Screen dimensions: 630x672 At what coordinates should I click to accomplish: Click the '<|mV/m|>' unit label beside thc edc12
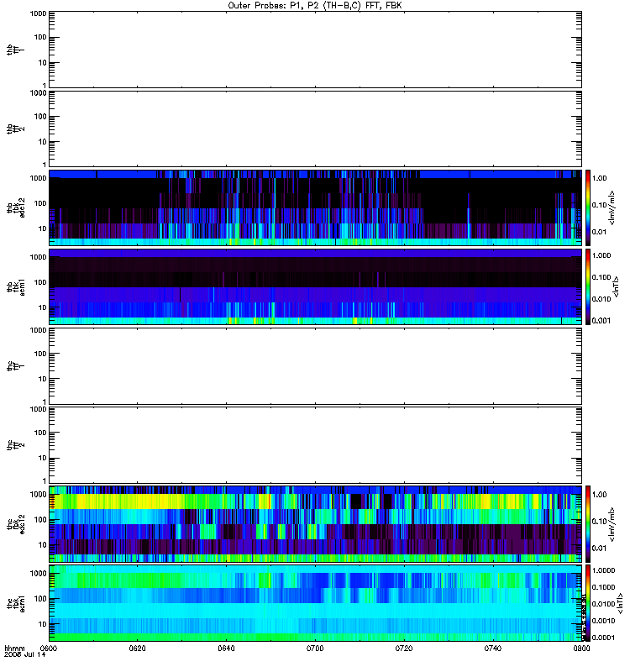coord(612,524)
